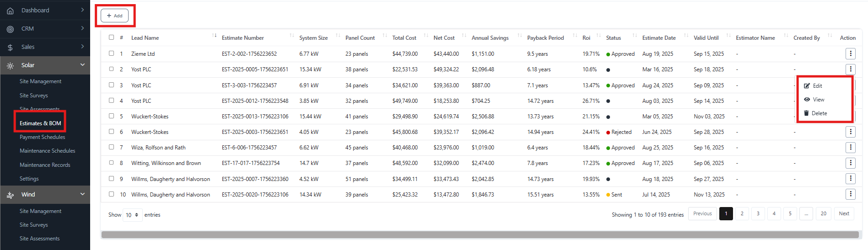The height and width of the screenshot is (250, 868).
Task: Click the Add button
Action: 114,16
